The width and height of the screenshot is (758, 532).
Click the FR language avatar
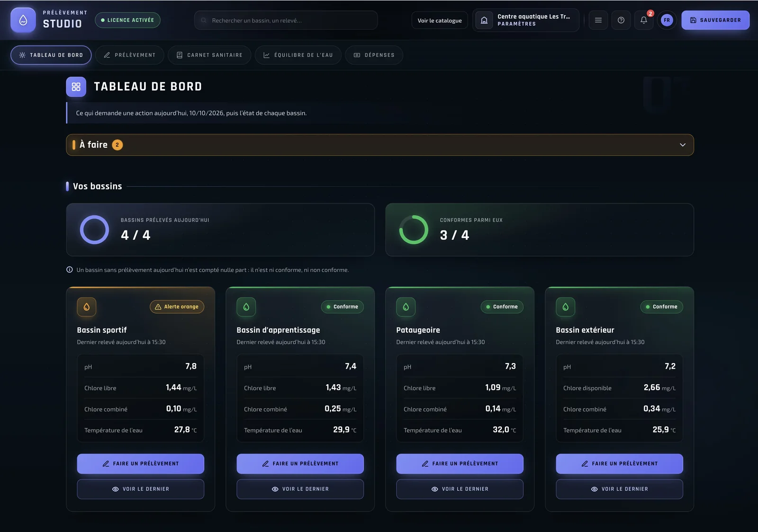667,20
